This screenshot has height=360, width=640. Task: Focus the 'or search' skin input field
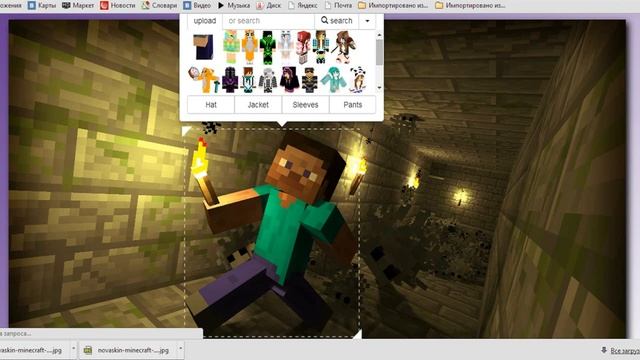[x=269, y=21]
